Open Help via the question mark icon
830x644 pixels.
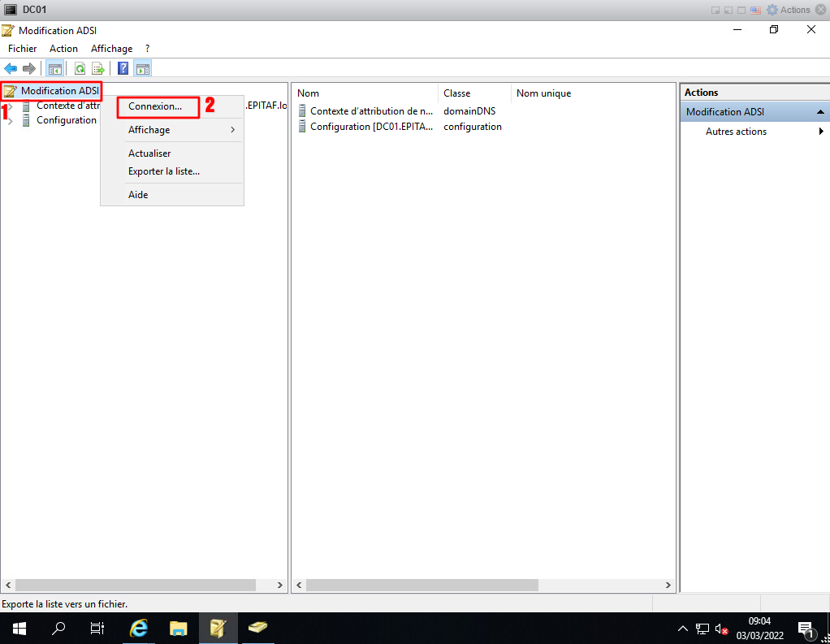(123, 69)
